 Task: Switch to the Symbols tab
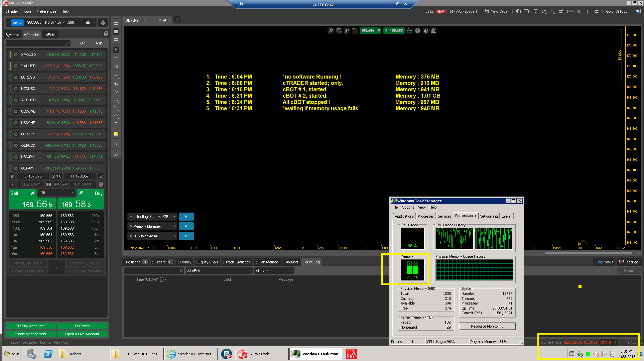(x=12, y=35)
